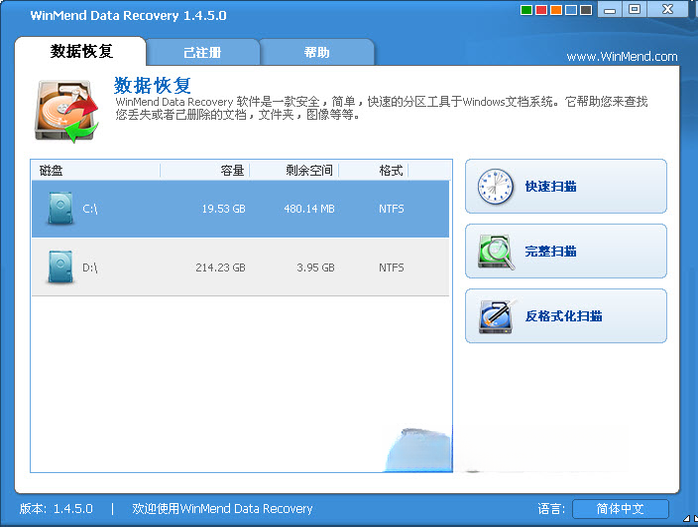Click the clock icon for quick scan
Screen dimensions: 698x527
tap(495, 186)
